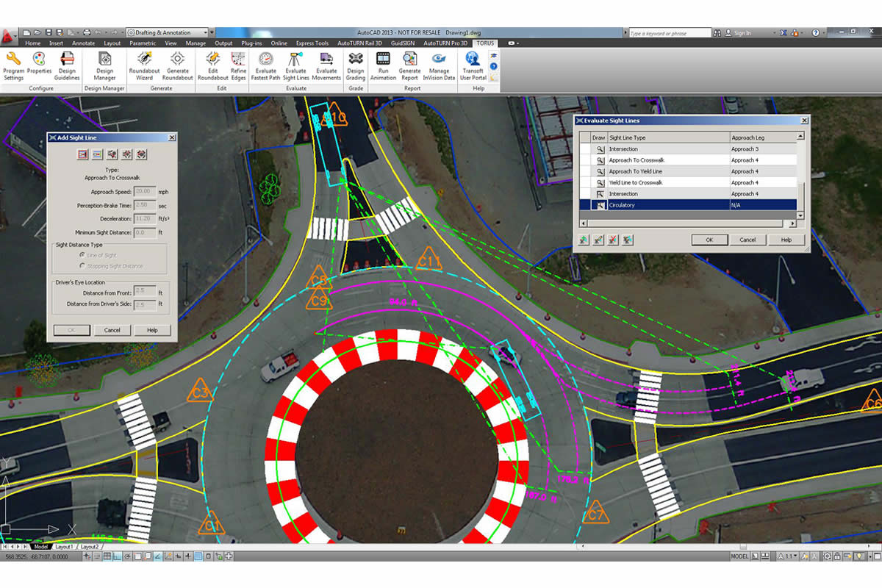The image size is (882, 588).
Task: Open the Properties palette icon
Action: coord(40,62)
